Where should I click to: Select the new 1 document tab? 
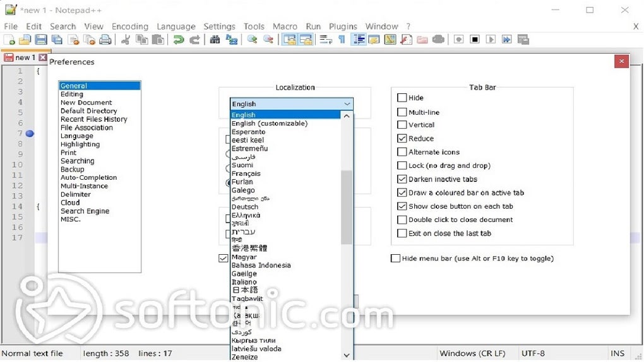click(25, 57)
